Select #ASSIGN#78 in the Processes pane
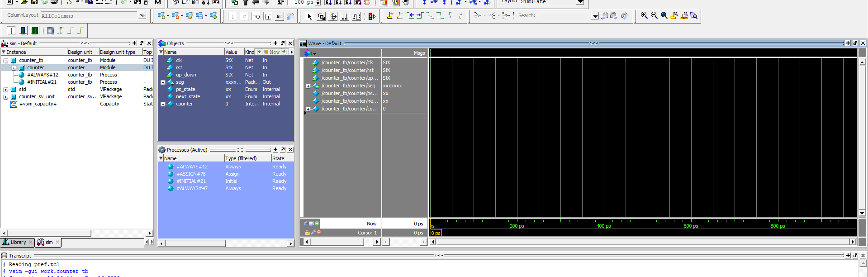This screenshot has height=277, width=868. click(191, 174)
